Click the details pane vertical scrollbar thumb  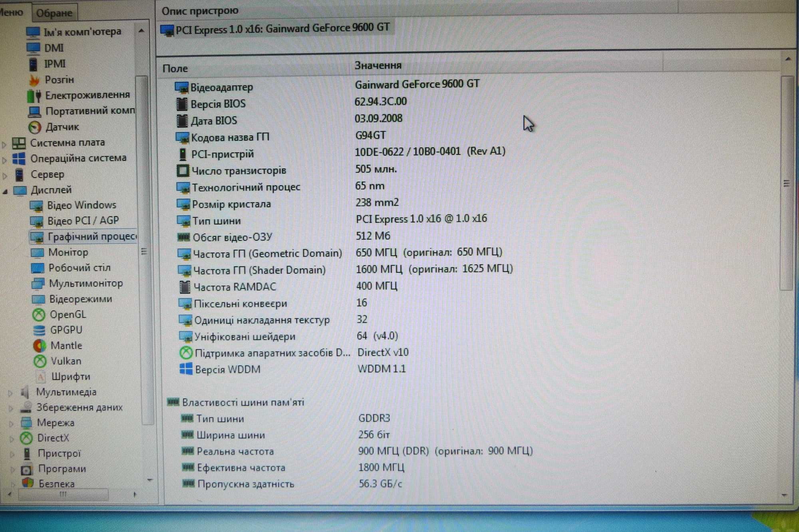787,183
